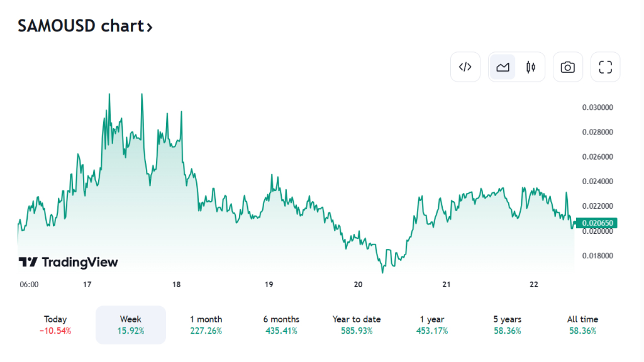
Task: Open the chart in fullscreen mode
Action: [x=606, y=67]
